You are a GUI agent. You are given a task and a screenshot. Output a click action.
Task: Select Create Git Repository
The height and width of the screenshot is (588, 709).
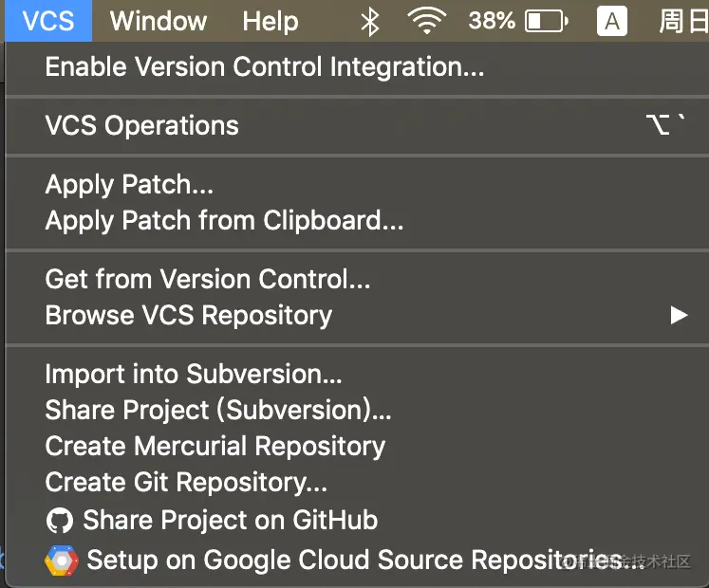(x=186, y=483)
